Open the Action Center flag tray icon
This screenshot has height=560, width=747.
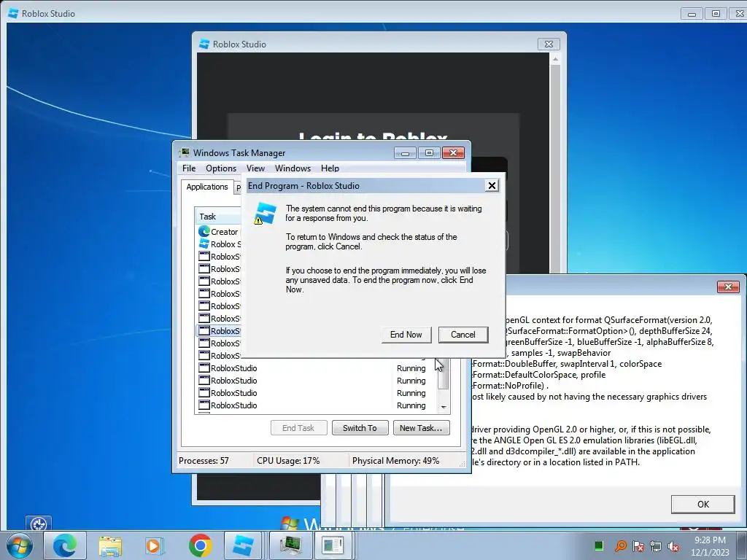(638, 545)
